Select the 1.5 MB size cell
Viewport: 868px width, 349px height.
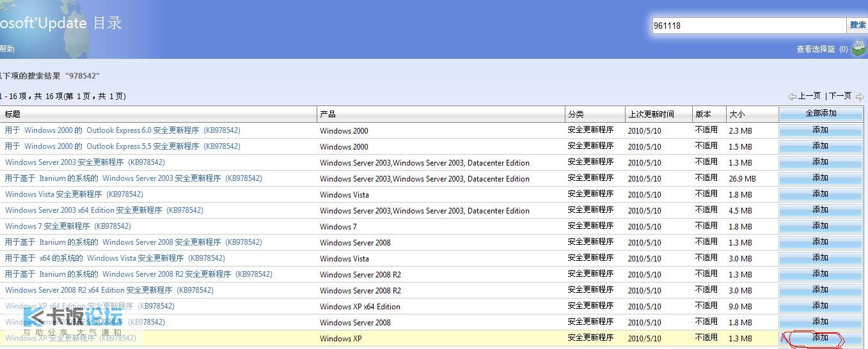coord(741,147)
